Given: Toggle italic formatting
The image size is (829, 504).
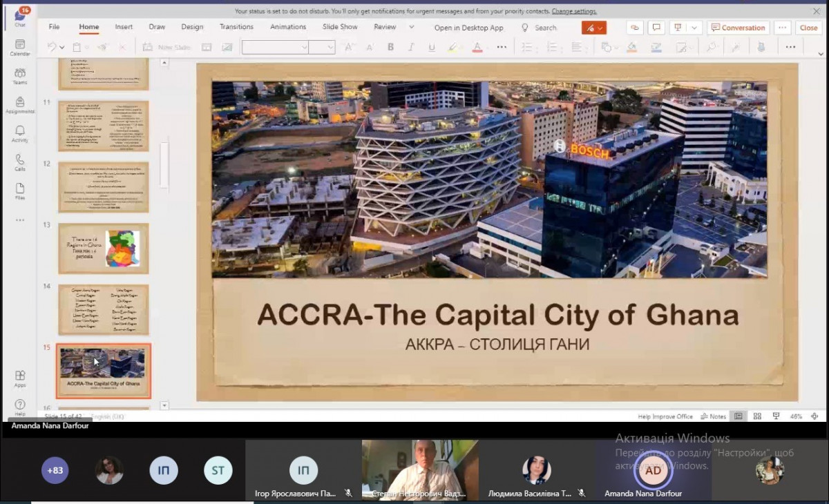Looking at the screenshot, I should [x=411, y=47].
